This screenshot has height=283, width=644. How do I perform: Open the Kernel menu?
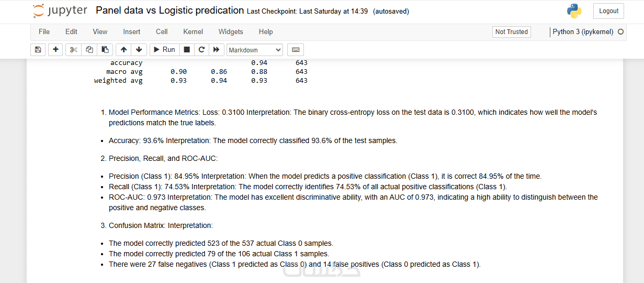click(x=193, y=32)
